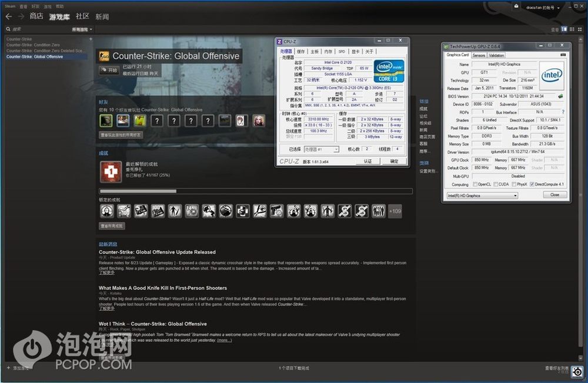Click the 开始 play button for CS:GO
This screenshot has width=588, height=383.
(x=109, y=70)
